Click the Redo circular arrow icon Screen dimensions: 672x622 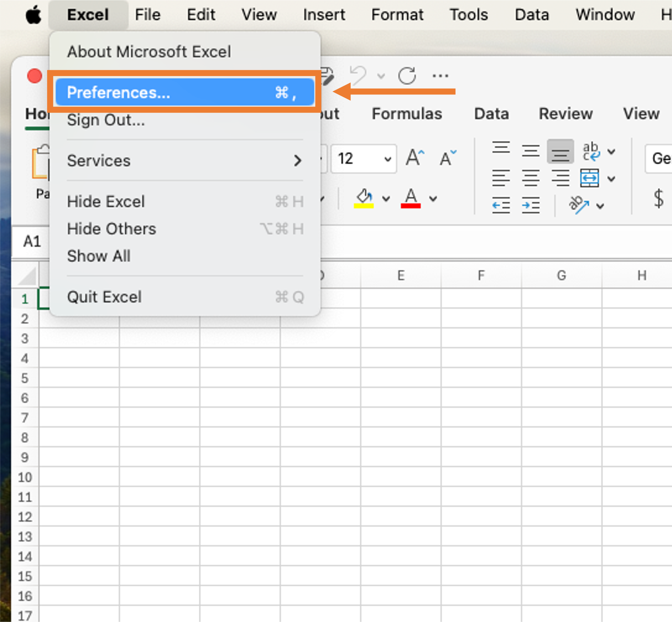click(407, 75)
